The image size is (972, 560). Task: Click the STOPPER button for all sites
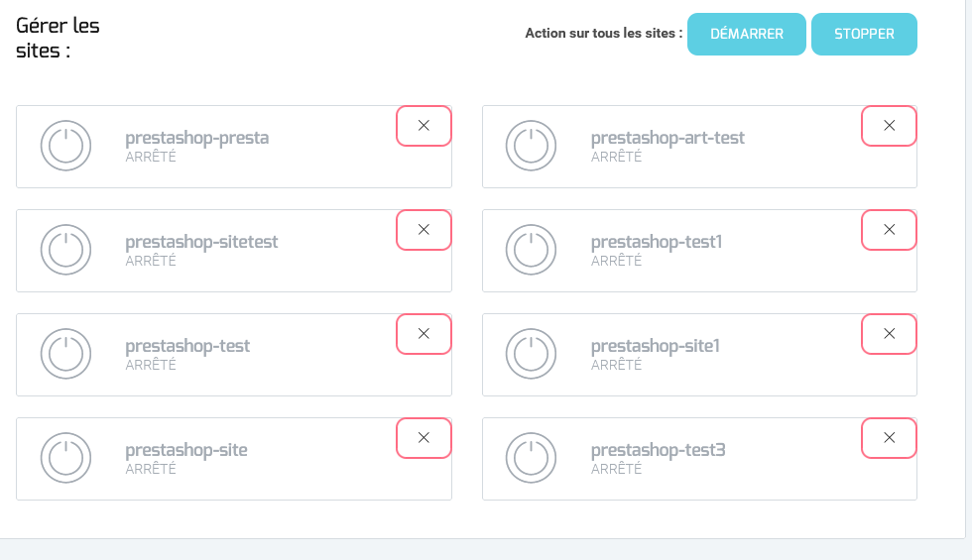(864, 34)
